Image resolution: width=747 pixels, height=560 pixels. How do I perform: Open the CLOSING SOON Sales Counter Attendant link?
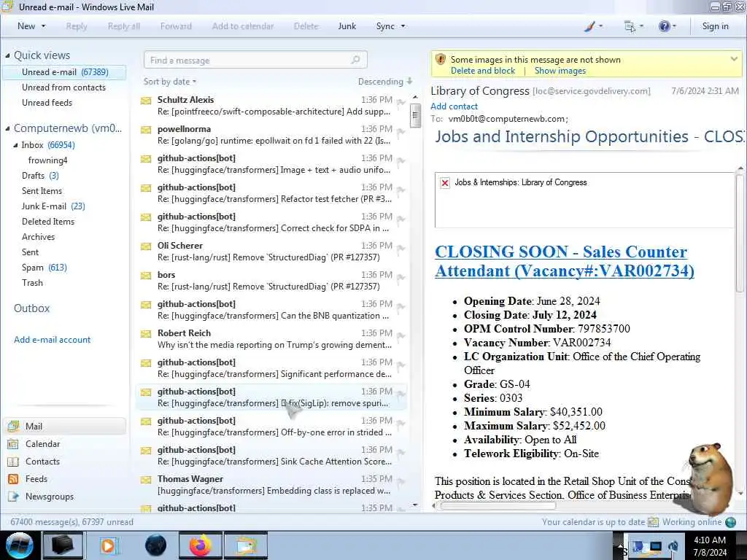(564, 261)
